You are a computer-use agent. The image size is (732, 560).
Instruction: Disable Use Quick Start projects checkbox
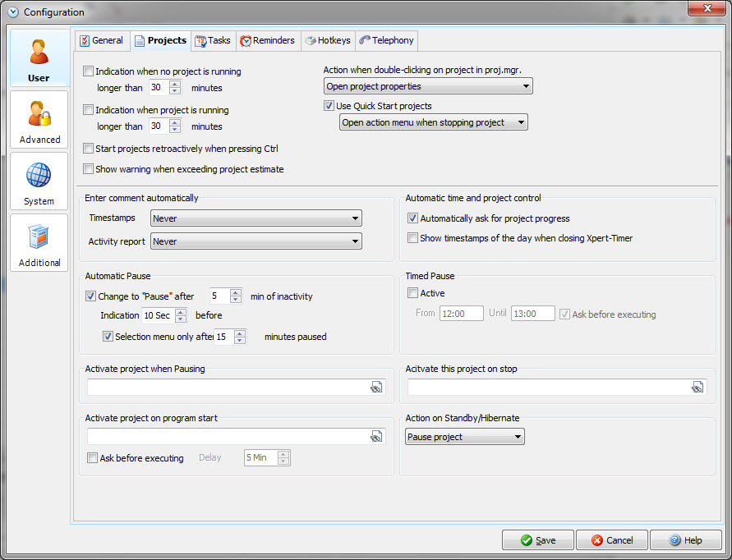329,106
